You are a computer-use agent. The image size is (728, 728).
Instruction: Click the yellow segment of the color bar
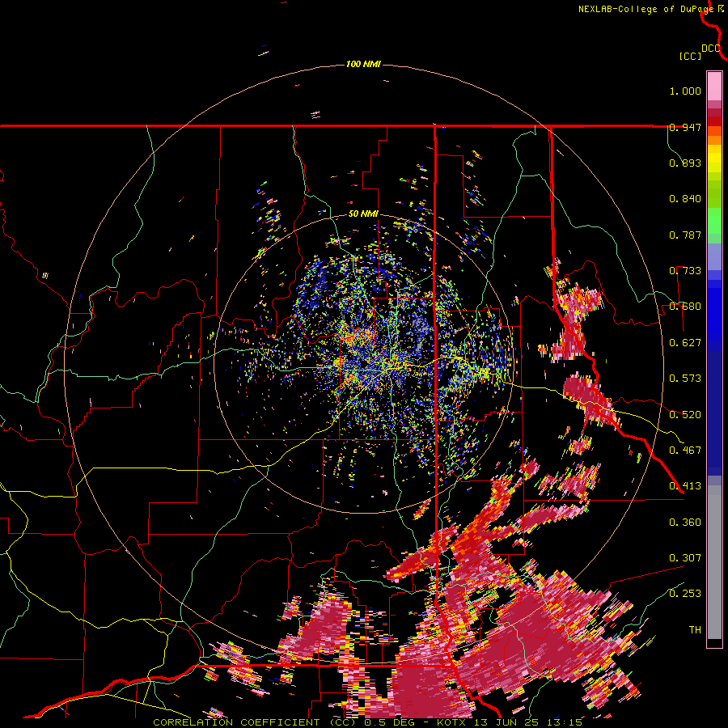point(714,159)
